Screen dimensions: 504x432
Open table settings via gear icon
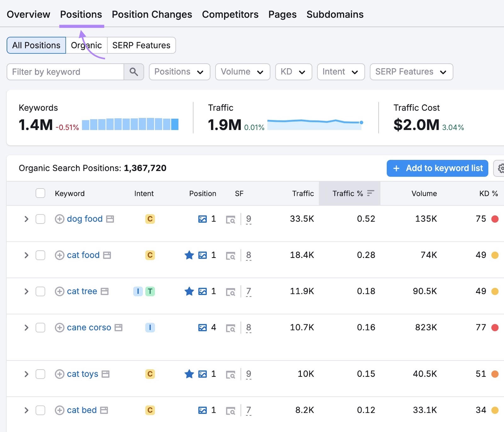[x=501, y=168]
